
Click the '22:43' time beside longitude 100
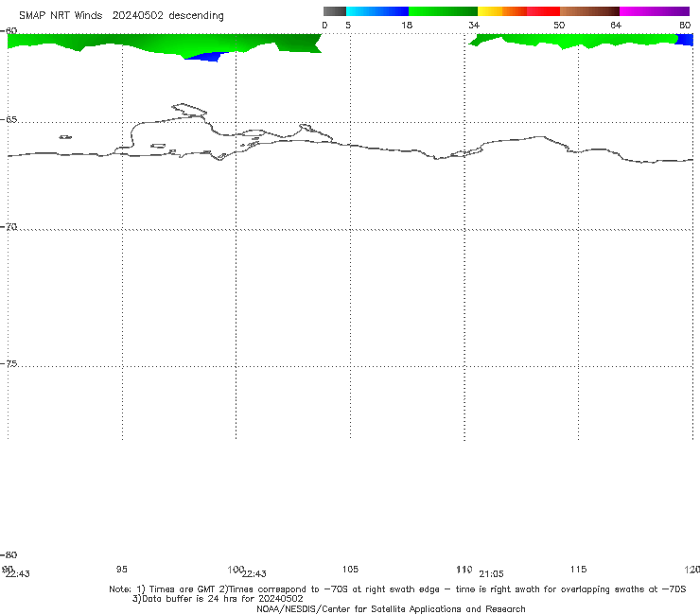tap(254, 574)
